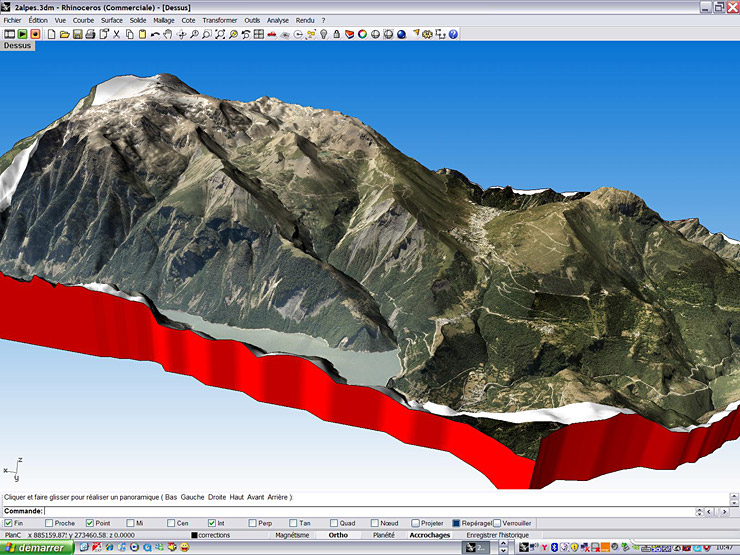Image resolution: width=740 pixels, height=555 pixels.
Task: Click the light bulb icon
Action: pos(323,34)
